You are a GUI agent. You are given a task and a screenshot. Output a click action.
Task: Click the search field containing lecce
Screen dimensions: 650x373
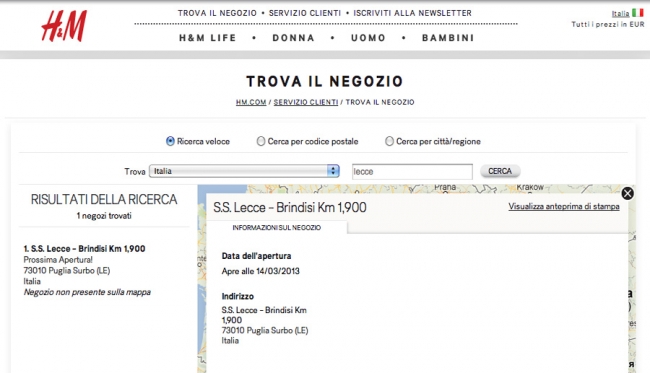point(412,172)
